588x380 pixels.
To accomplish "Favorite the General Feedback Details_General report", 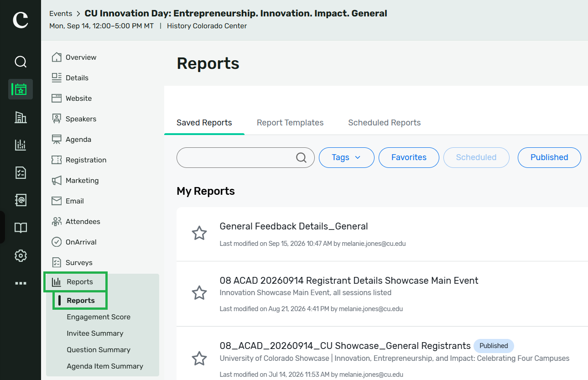I will click(199, 233).
